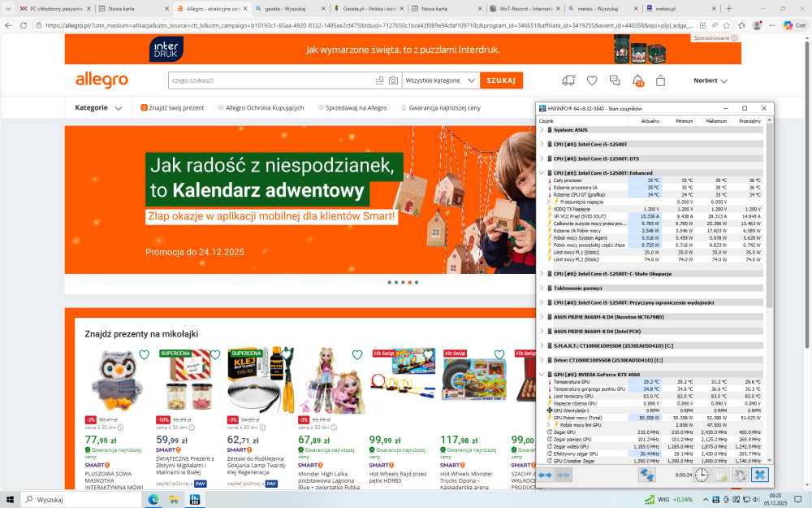Toggle heart on Hot Wheels Rajd product

[426, 354]
